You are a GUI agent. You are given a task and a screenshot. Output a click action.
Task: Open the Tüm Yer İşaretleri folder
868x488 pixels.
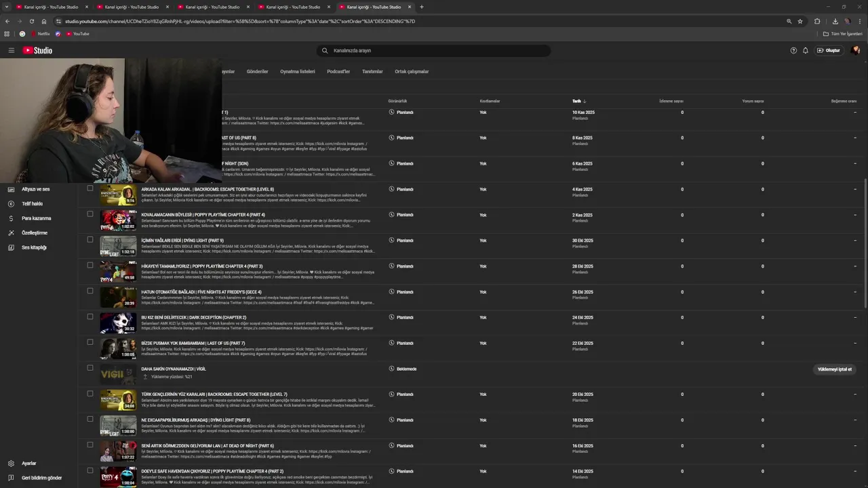click(842, 33)
